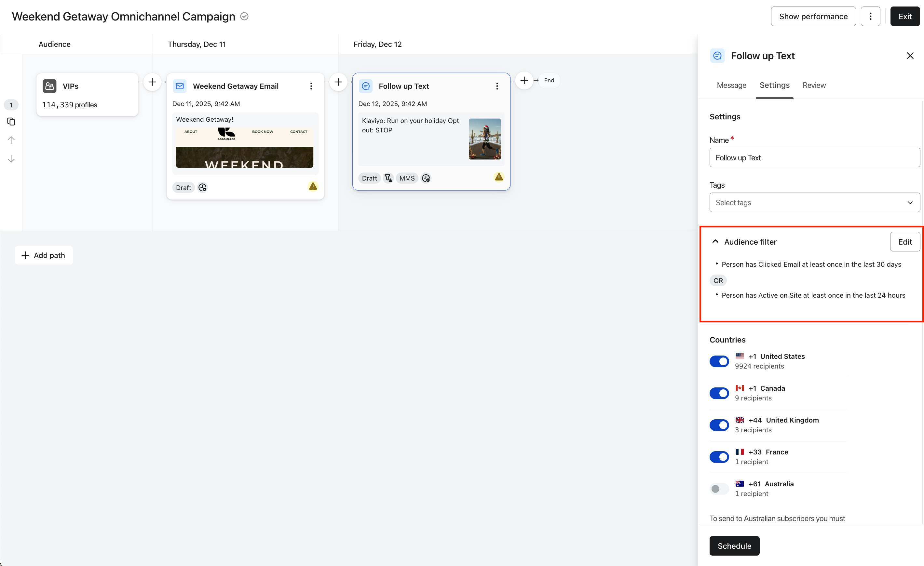Image resolution: width=924 pixels, height=566 pixels.
Task: Click the plus icon before the End node
Action: click(x=524, y=80)
